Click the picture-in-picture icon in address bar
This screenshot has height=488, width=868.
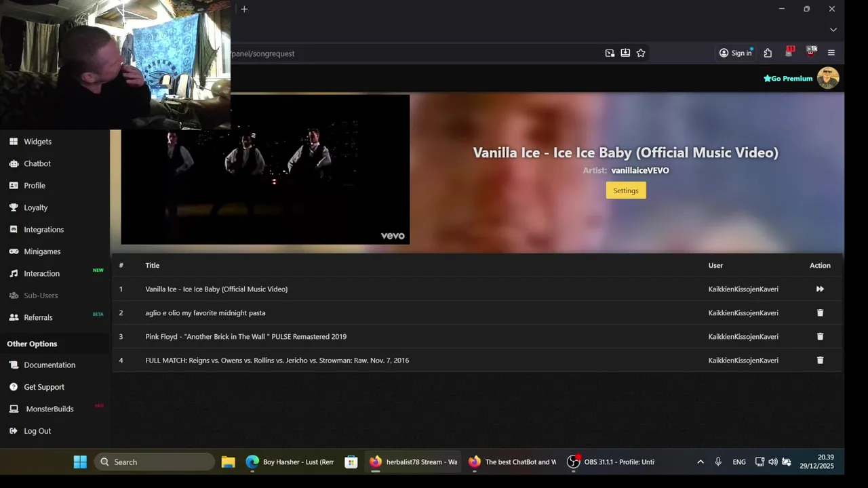(x=610, y=53)
